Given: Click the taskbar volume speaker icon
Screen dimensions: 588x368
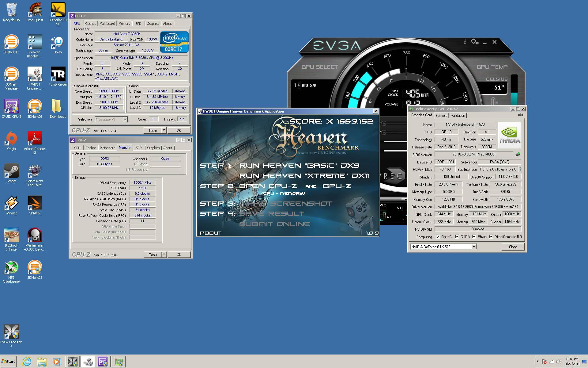Looking at the screenshot, I should [559, 362].
